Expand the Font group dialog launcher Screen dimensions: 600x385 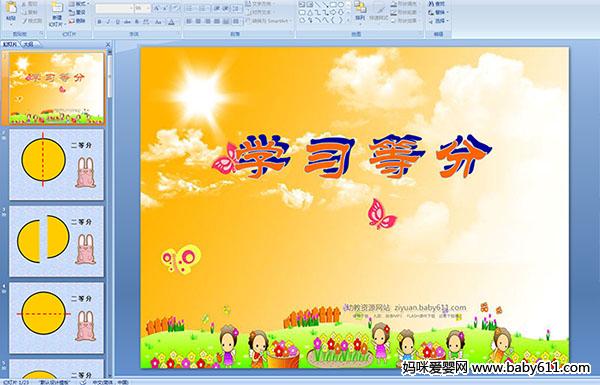(x=179, y=34)
